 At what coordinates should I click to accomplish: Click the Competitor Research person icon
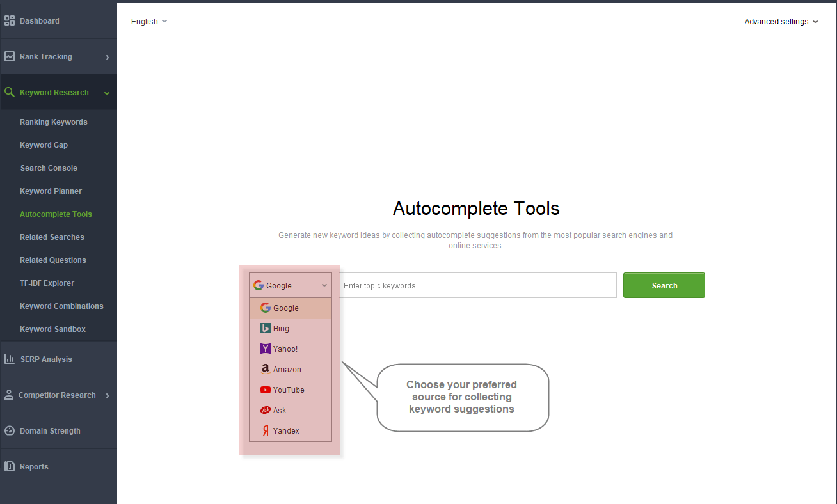9,395
